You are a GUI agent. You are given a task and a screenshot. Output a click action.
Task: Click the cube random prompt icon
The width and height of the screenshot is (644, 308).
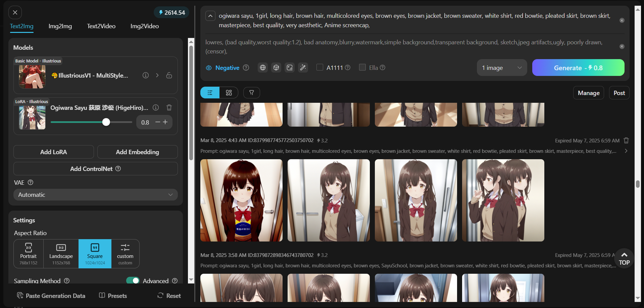pos(276,68)
